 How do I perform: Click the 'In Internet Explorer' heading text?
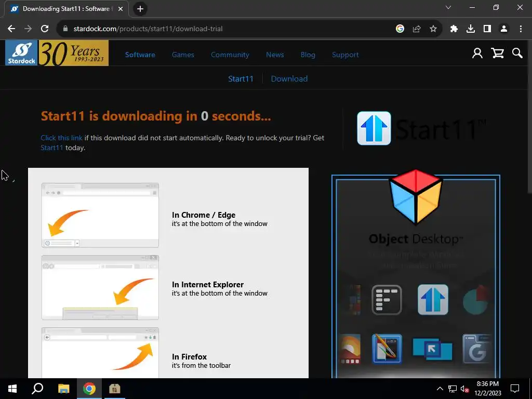pyautogui.click(x=208, y=284)
